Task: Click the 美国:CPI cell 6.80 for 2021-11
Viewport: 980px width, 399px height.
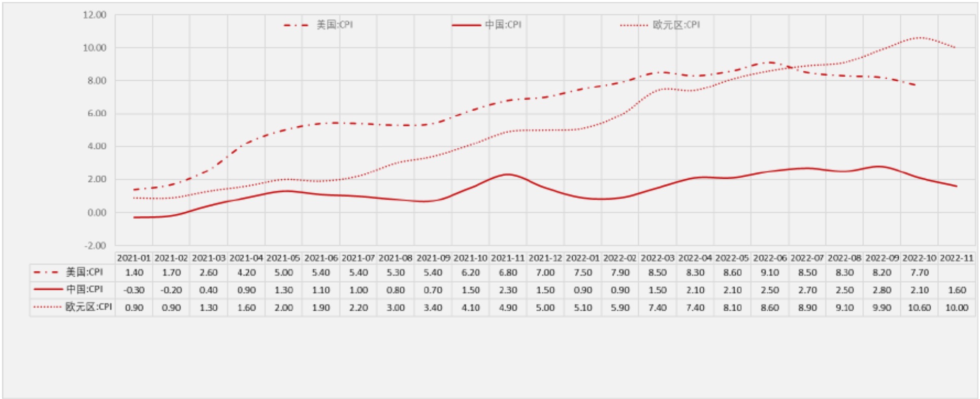Action: coord(508,273)
